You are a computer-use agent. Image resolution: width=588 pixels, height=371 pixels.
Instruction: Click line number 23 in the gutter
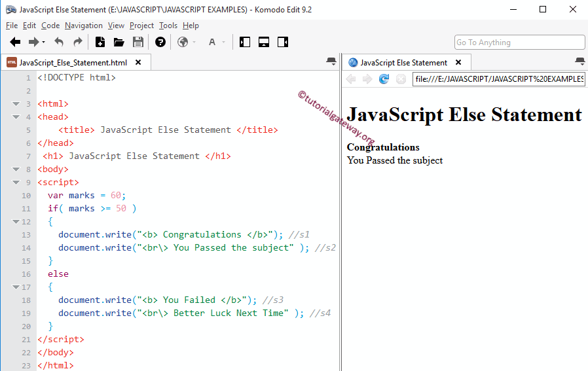click(26, 365)
